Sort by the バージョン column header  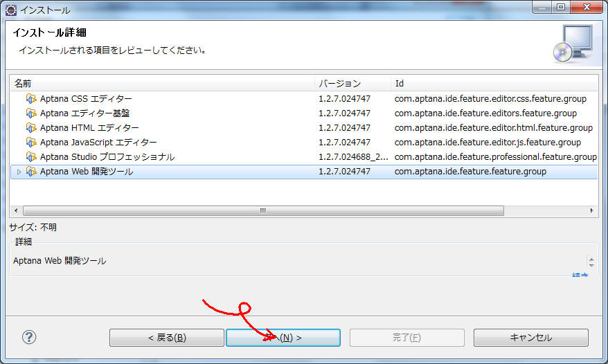352,83
